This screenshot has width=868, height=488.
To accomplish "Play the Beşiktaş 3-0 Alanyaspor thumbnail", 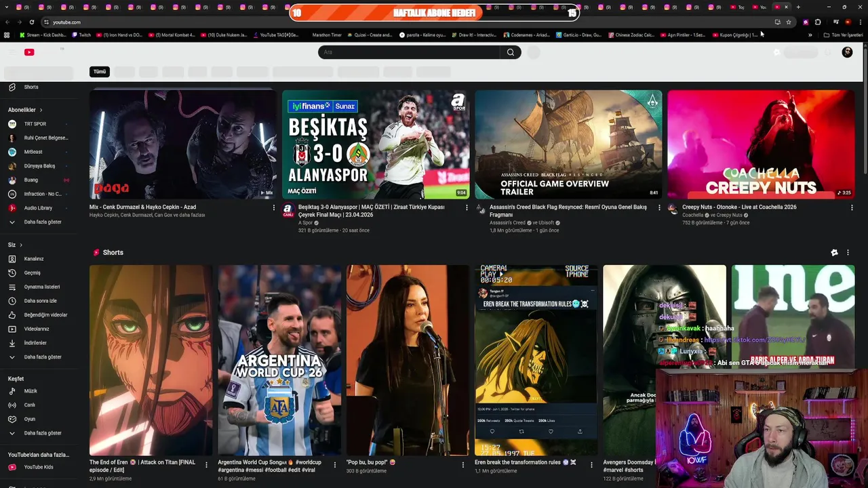I will pos(376,144).
